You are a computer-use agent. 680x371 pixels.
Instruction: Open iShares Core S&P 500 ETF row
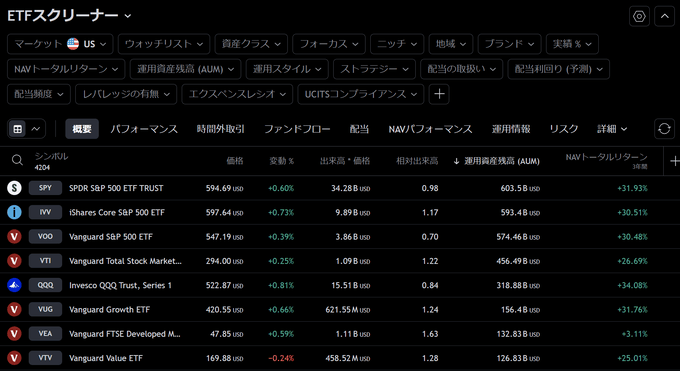tap(340, 212)
